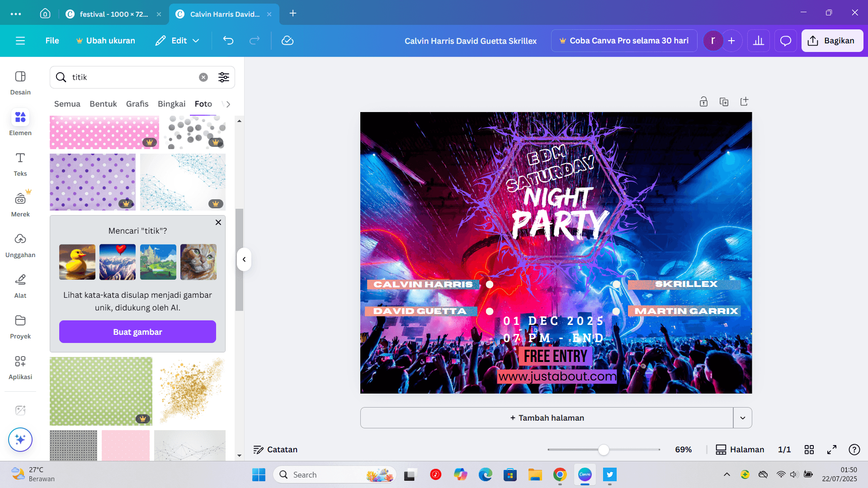Click the cloud save status icon
This screenshot has height=488, width=868.
tap(288, 41)
